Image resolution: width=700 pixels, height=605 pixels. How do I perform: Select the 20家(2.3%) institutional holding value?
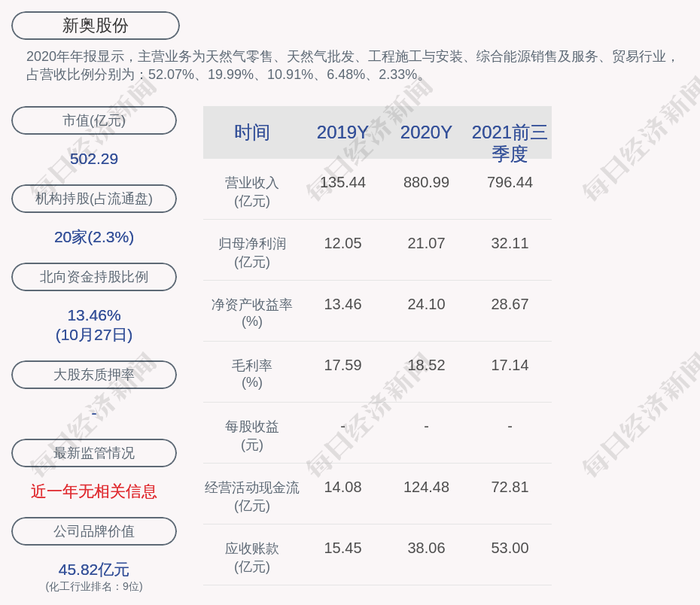coord(94,237)
